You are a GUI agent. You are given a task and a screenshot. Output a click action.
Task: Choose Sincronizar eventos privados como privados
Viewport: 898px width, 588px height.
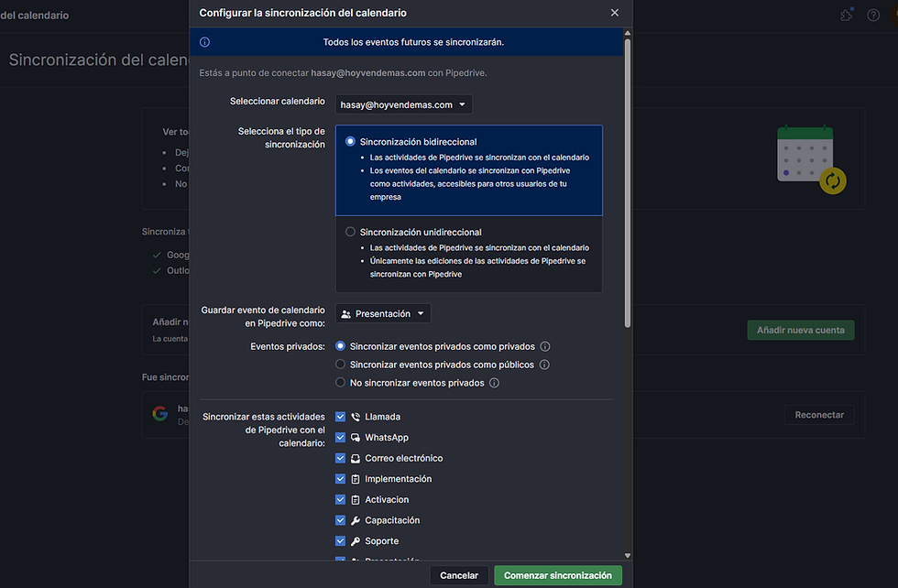340,346
